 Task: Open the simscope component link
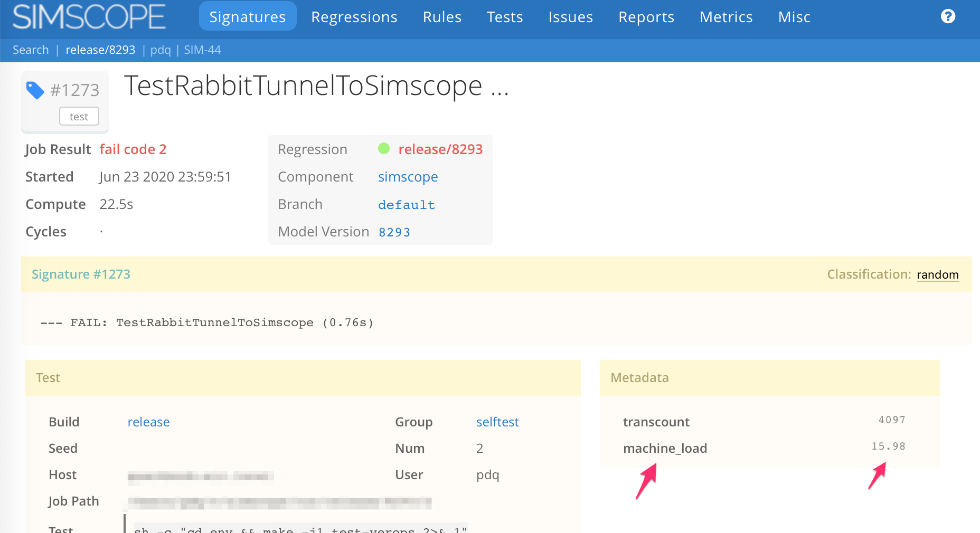(408, 177)
